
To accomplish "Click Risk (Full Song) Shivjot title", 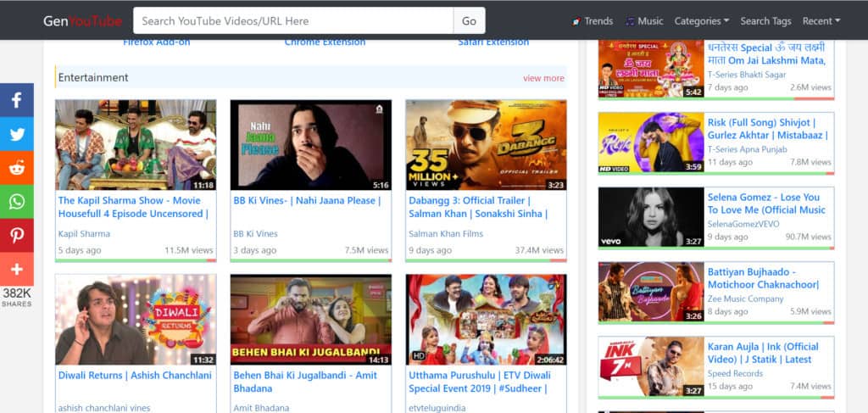I will pos(768,128).
